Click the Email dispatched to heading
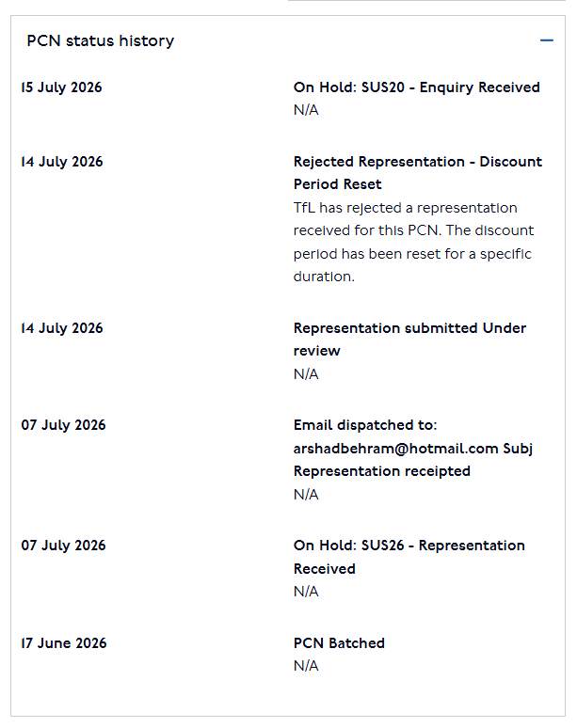 [x=365, y=425]
